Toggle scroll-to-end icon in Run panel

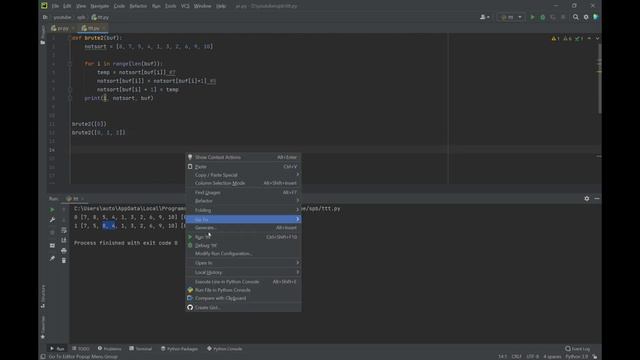pyautogui.click(x=64, y=240)
